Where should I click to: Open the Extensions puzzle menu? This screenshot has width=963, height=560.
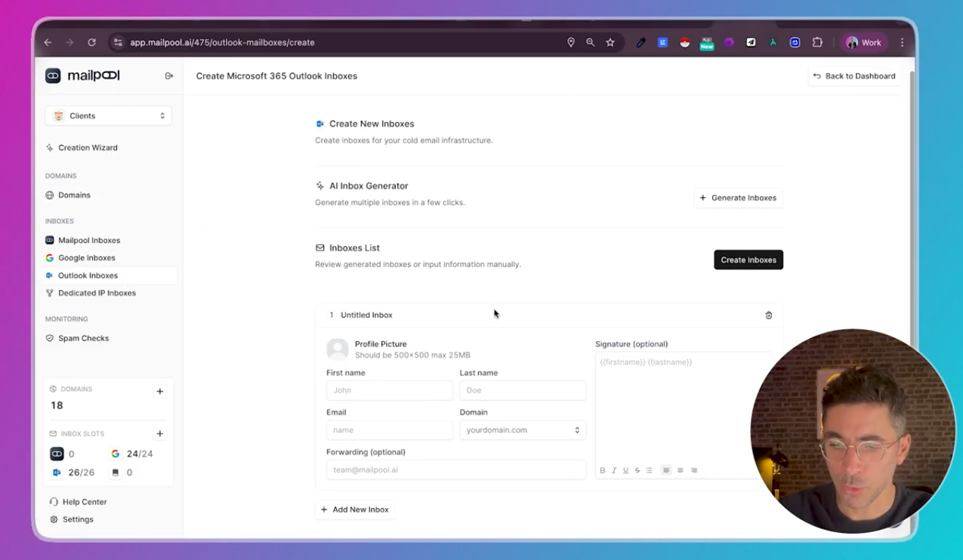tap(817, 42)
